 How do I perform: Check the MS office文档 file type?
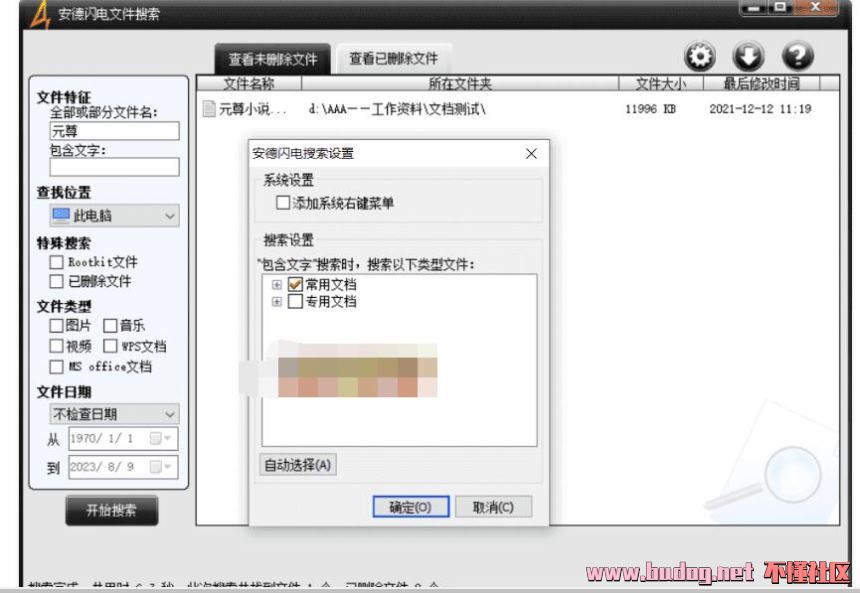coord(56,366)
